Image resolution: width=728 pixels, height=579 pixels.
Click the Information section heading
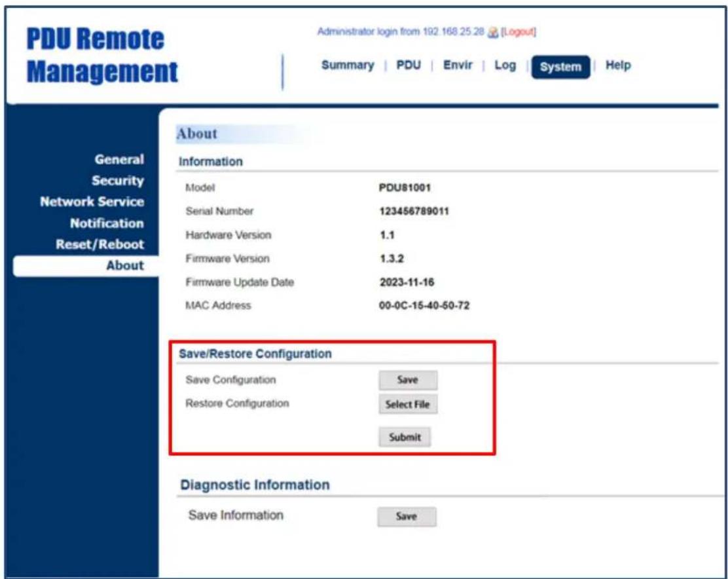tap(211, 162)
